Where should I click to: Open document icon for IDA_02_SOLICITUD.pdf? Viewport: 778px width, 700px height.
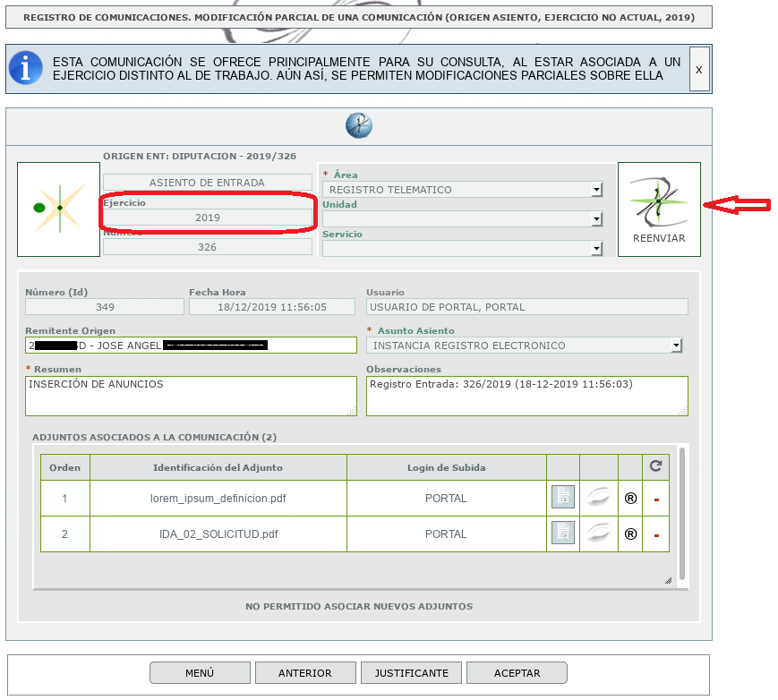click(x=563, y=533)
